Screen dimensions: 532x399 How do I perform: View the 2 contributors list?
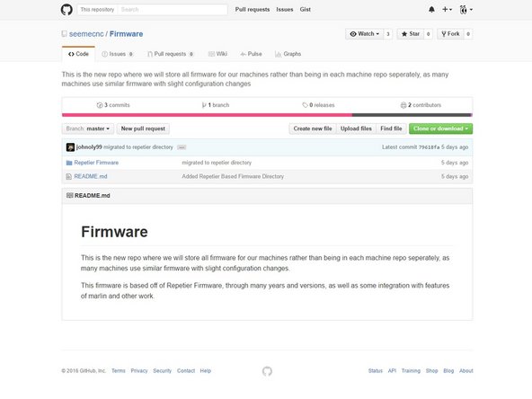click(421, 105)
